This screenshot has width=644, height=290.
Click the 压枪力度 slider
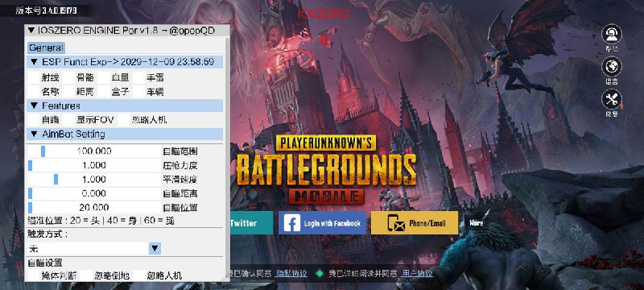(x=94, y=165)
